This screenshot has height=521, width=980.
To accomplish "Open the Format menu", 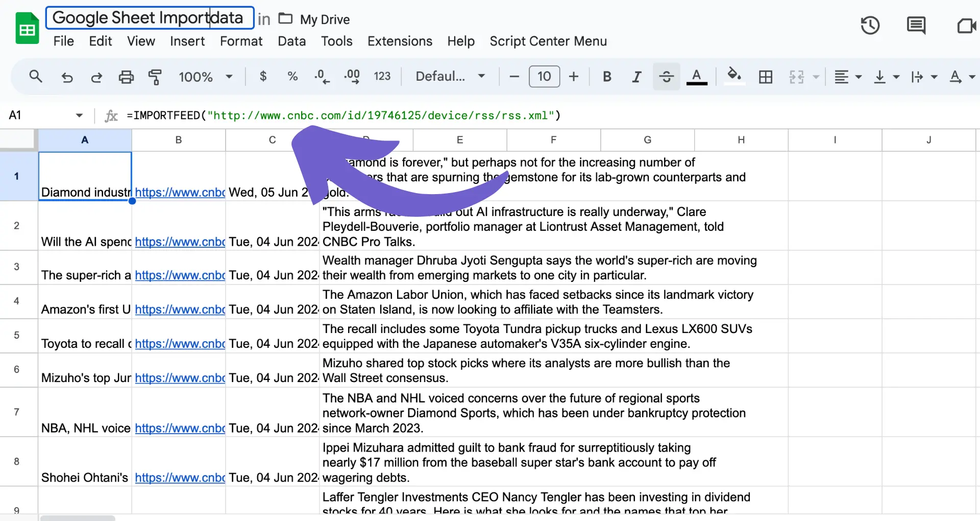I will click(241, 41).
